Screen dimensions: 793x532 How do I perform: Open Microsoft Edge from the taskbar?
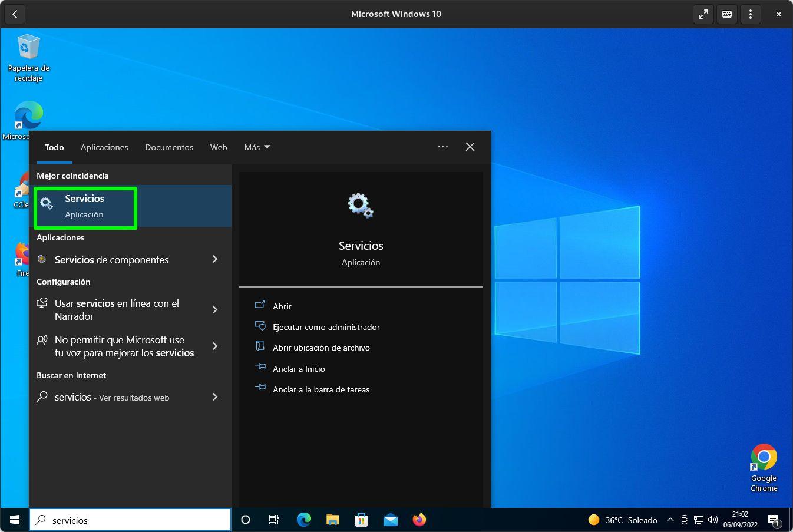pyautogui.click(x=303, y=520)
